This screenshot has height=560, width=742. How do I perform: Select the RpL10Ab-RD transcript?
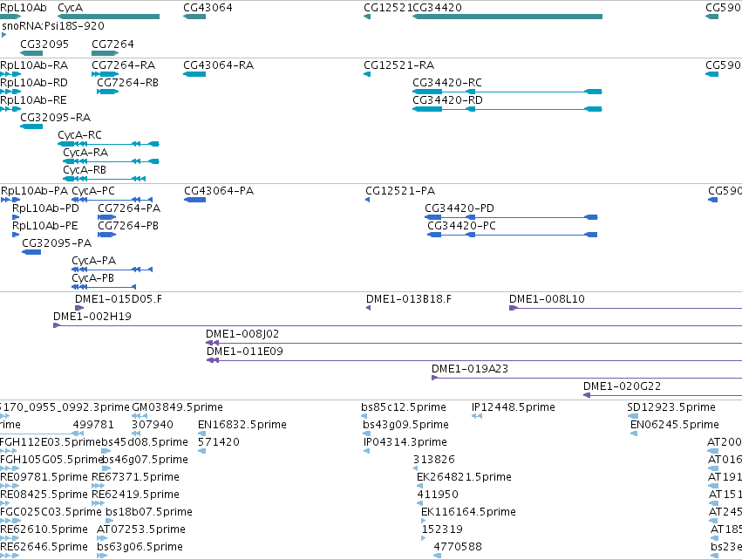coord(10,92)
